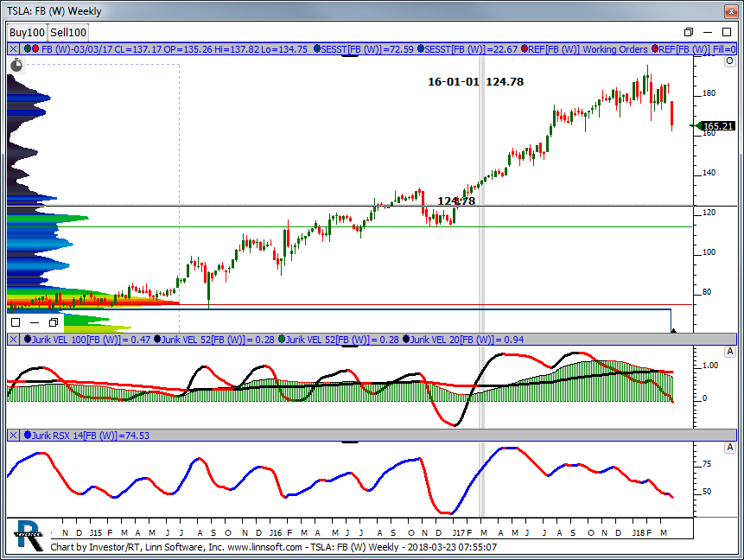Click the REF[FB (W)] Fill=0 marker dot
Viewport: 744px width, 560px height.
pos(655,49)
